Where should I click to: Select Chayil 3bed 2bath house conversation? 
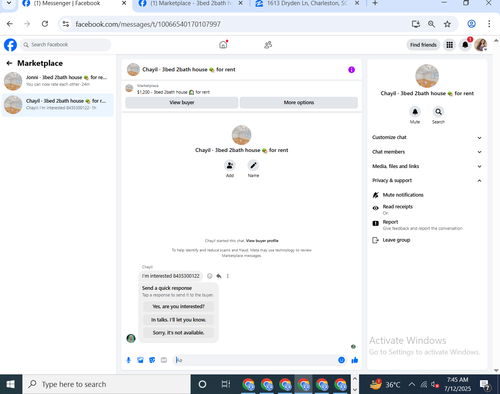58,105
